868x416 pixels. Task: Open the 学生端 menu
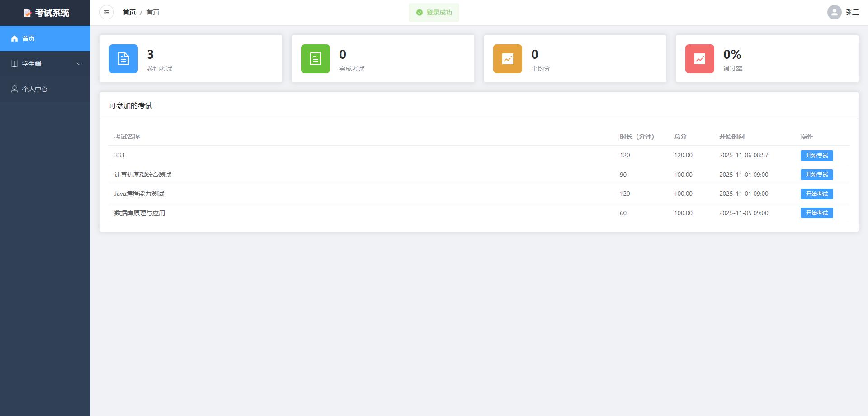pyautogui.click(x=32, y=64)
